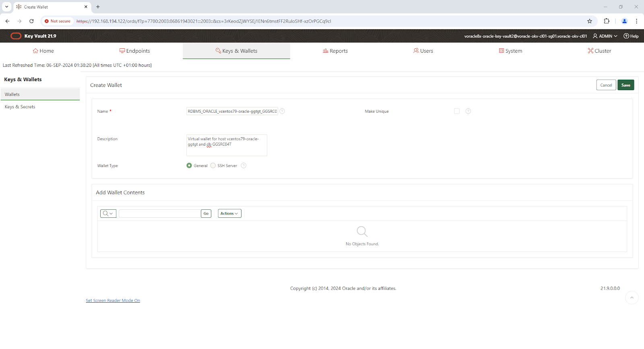The width and height of the screenshot is (644, 349).
Task: Show help for Wallet Type
Action: click(244, 165)
